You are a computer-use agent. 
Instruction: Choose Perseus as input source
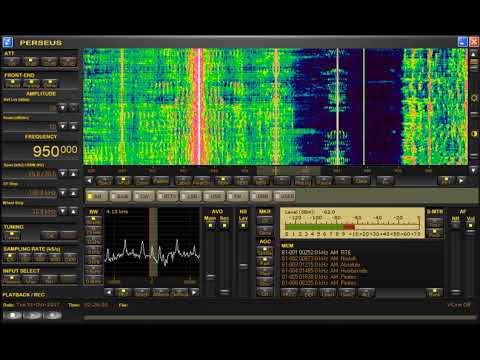pos(12,279)
